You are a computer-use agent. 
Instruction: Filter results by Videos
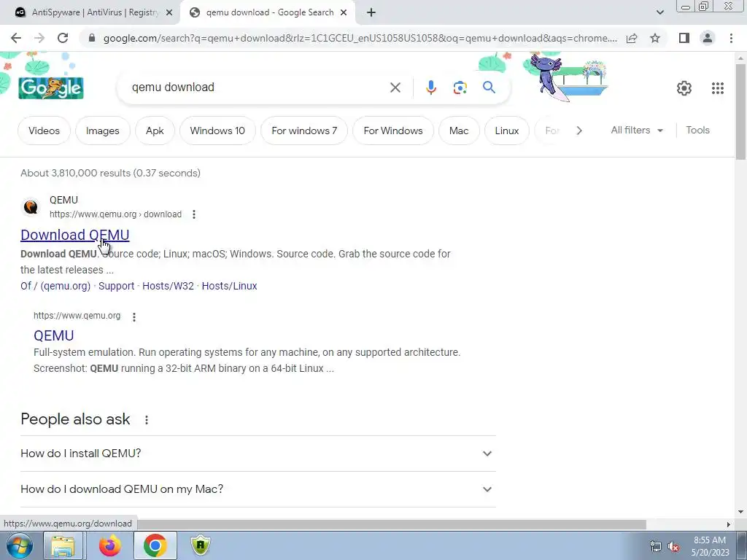[x=44, y=131]
